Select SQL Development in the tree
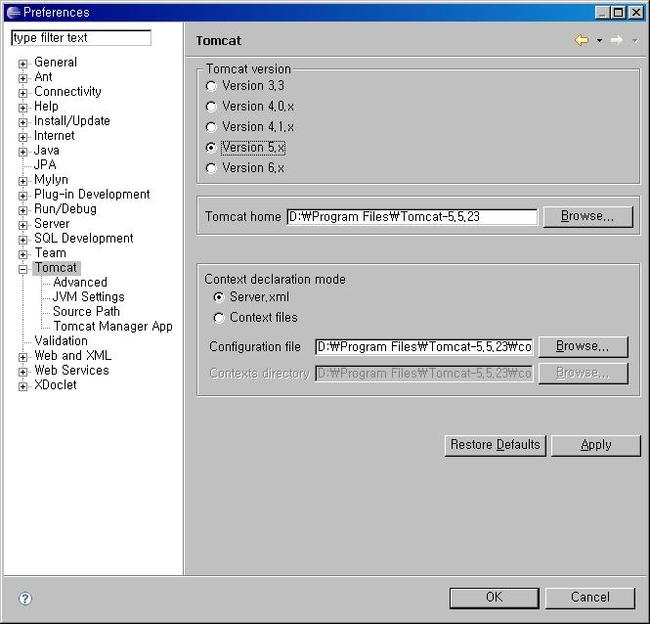 [x=84, y=238]
